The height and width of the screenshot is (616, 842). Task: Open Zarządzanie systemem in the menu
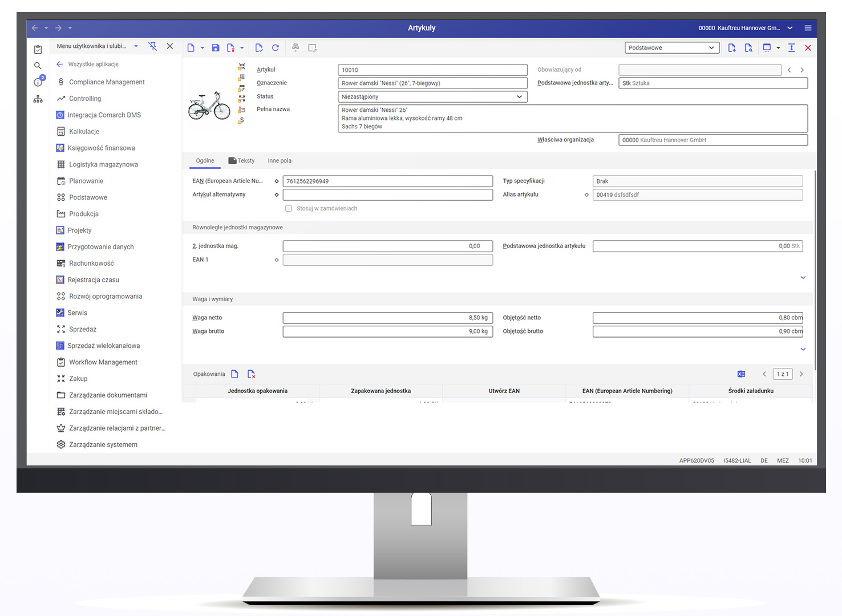pyautogui.click(x=103, y=445)
